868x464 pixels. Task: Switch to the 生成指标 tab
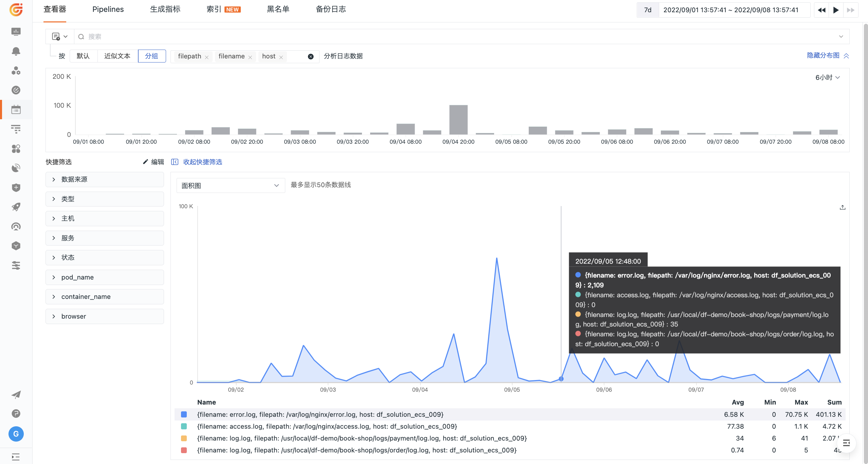[165, 9]
